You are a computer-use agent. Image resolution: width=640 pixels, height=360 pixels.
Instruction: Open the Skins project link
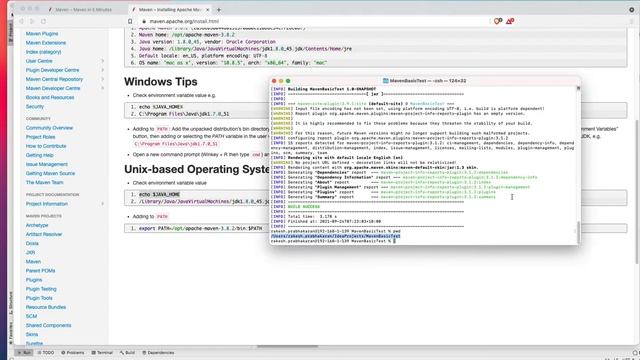point(32,334)
